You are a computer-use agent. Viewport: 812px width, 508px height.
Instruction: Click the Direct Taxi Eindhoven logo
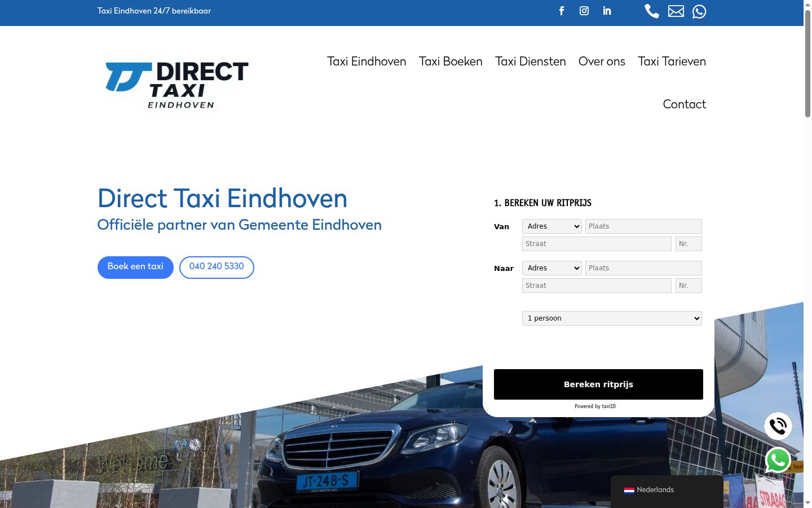click(x=176, y=85)
